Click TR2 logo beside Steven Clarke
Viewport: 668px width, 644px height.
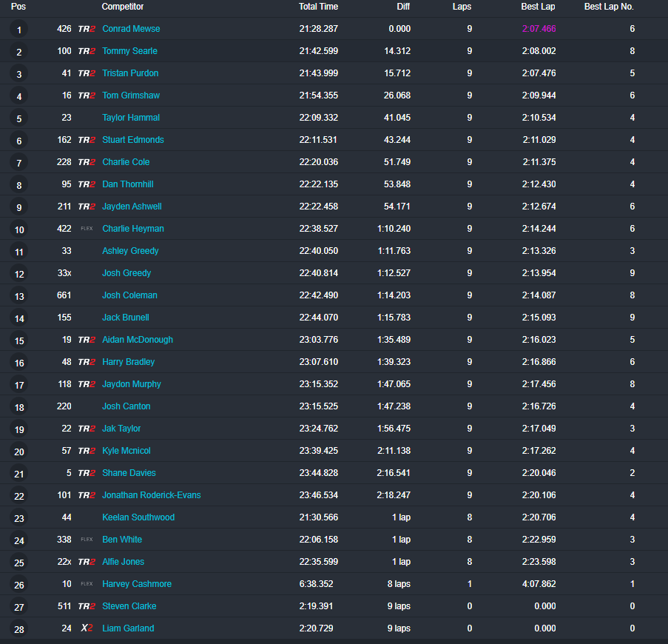point(87,606)
